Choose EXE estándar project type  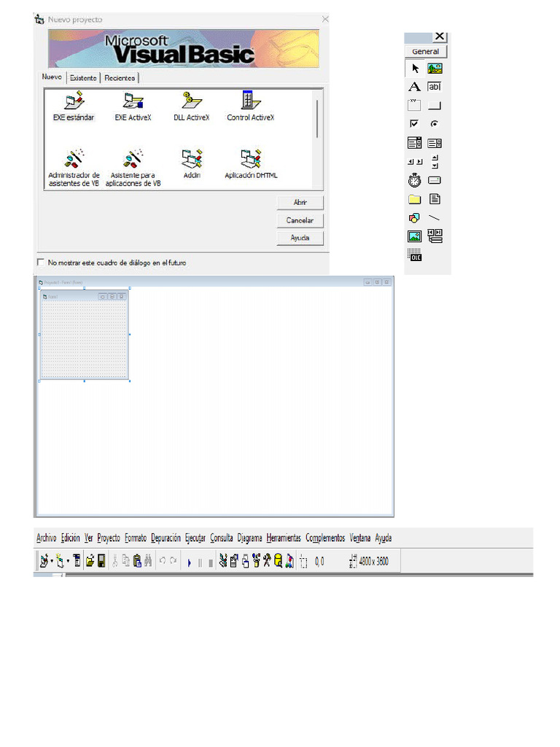pyautogui.click(x=74, y=107)
